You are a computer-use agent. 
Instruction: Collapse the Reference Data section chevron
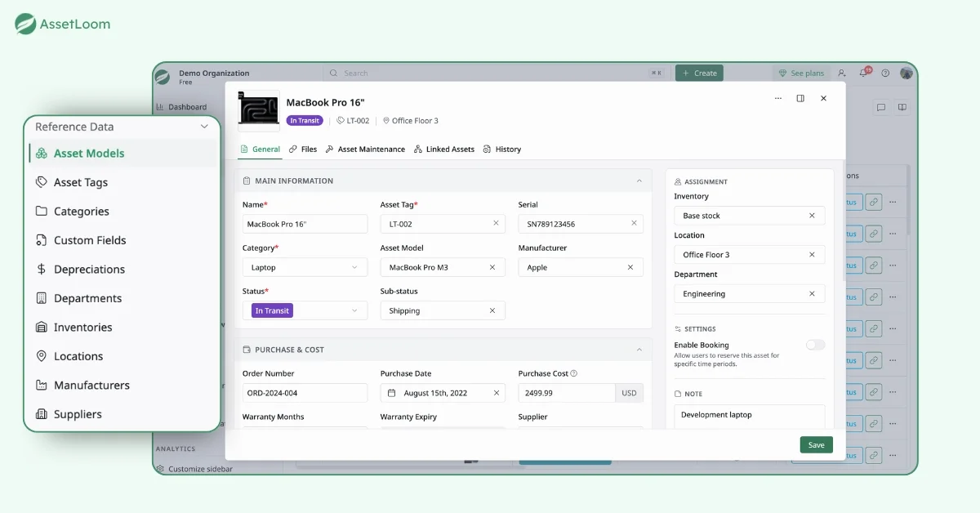[x=204, y=127]
